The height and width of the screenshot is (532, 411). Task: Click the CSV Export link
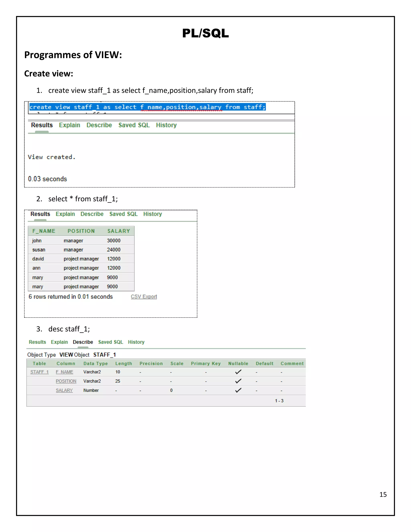[144, 297]
